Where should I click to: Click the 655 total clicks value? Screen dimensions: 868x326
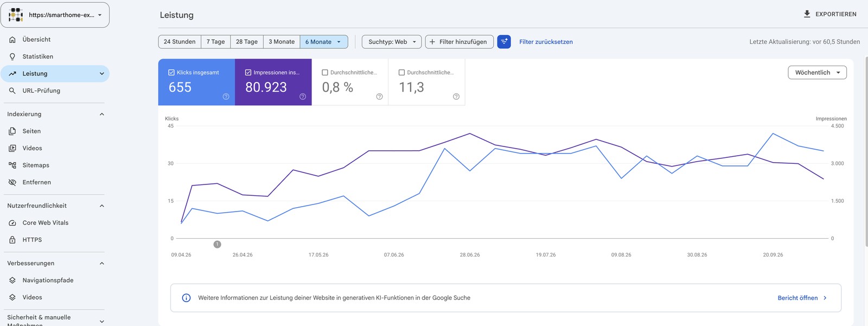pos(180,87)
